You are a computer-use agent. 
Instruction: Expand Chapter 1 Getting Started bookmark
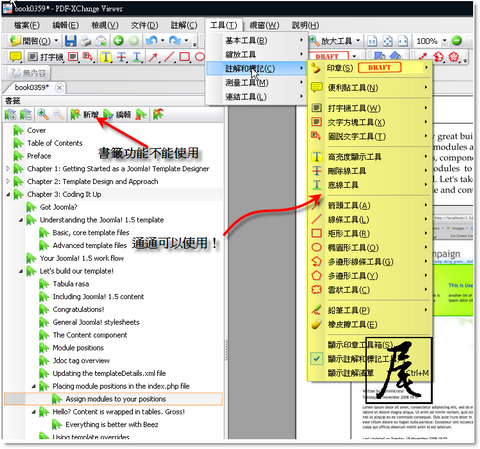coord(8,169)
